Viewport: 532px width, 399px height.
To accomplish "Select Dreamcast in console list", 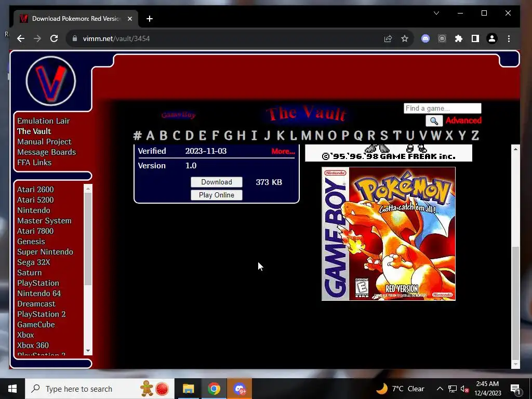I will pyautogui.click(x=36, y=303).
